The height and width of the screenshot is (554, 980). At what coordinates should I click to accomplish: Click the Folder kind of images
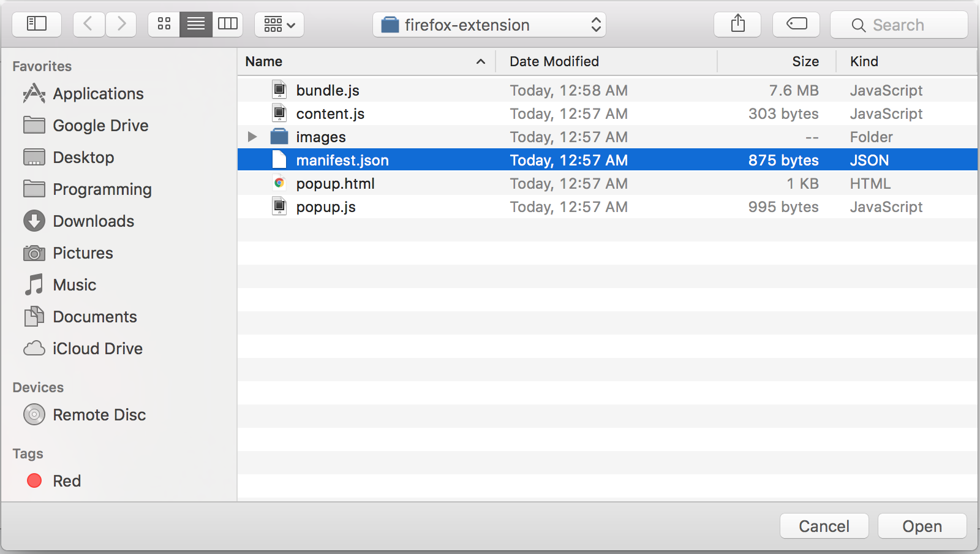point(871,137)
